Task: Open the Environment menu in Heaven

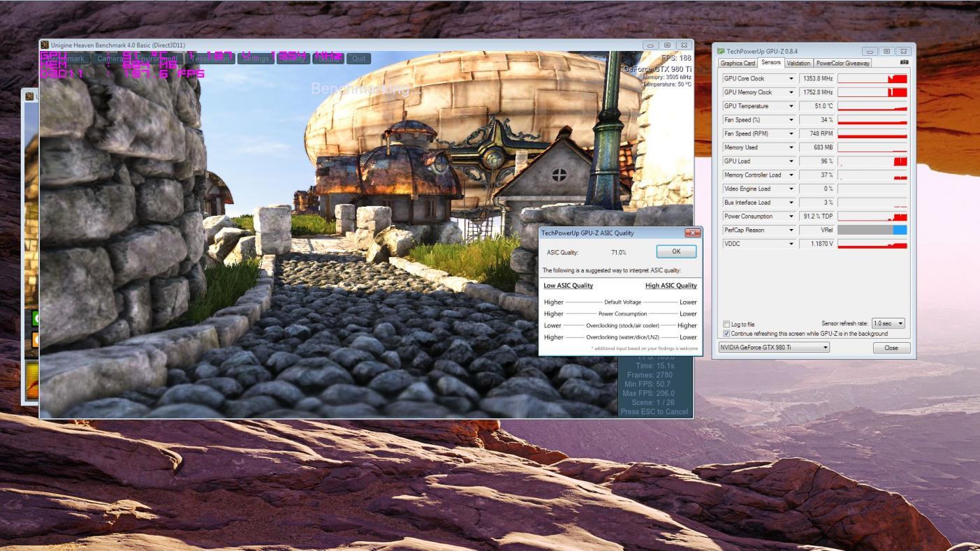Action: tap(156, 59)
